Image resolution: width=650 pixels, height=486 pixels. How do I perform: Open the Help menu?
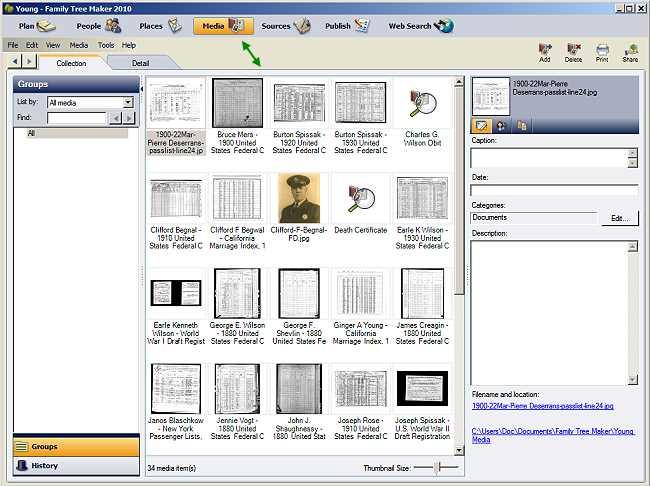[x=129, y=45]
